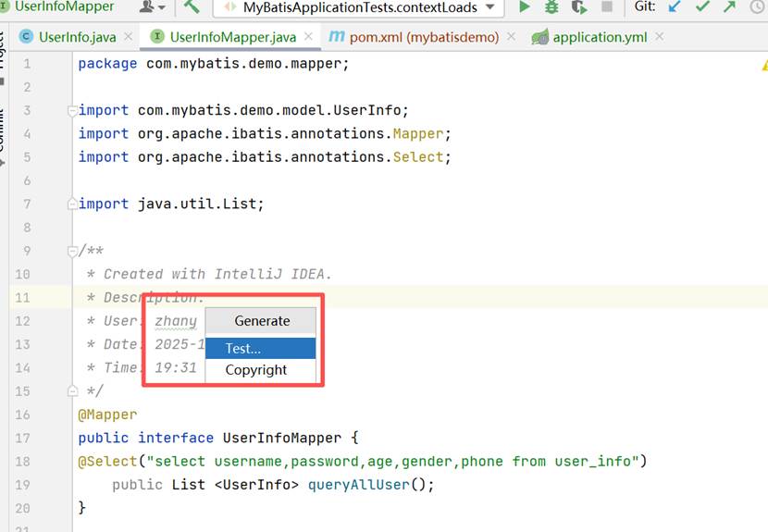Click the green Run button in the toolbar
Image resolution: width=768 pixels, height=532 pixels.
point(524,6)
